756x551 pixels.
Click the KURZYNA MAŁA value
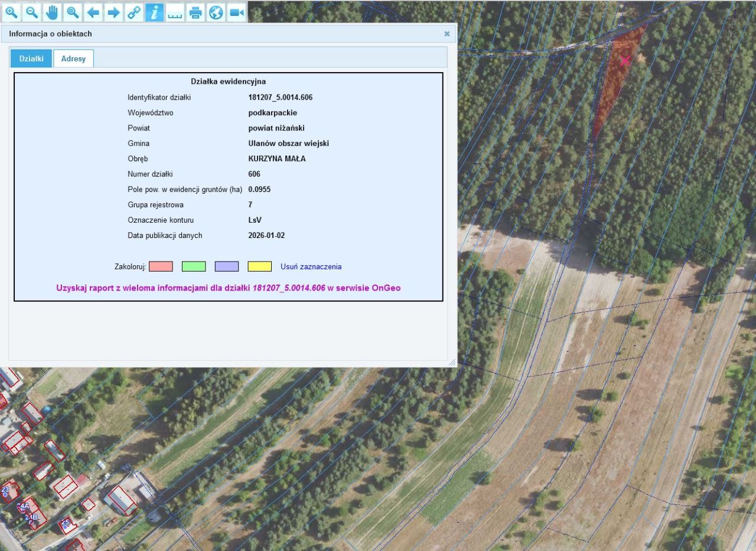click(277, 159)
